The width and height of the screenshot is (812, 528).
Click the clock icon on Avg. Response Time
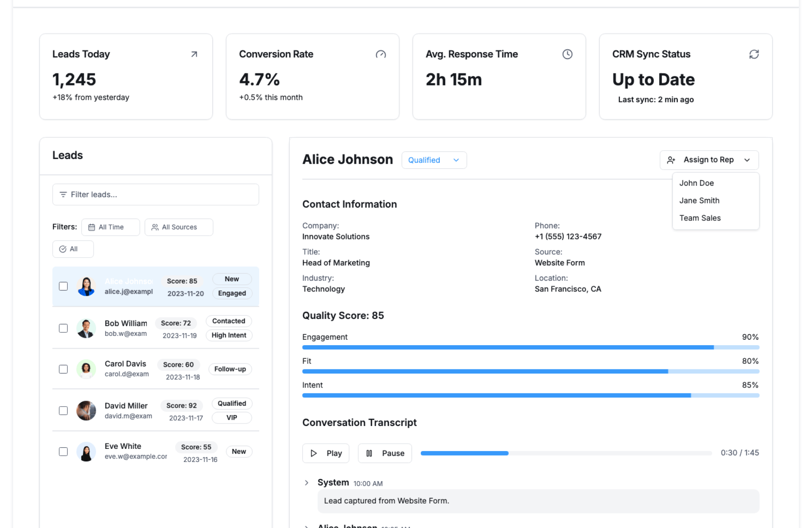[x=567, y=54]
